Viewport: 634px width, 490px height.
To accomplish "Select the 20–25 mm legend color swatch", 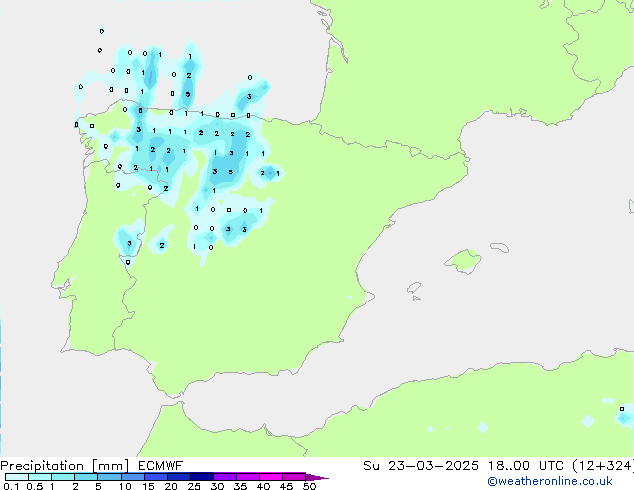I will tap(178, 477).
